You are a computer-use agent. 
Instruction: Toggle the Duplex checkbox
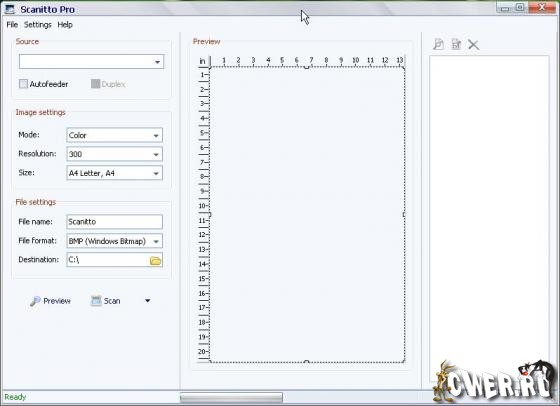[95, 84]
